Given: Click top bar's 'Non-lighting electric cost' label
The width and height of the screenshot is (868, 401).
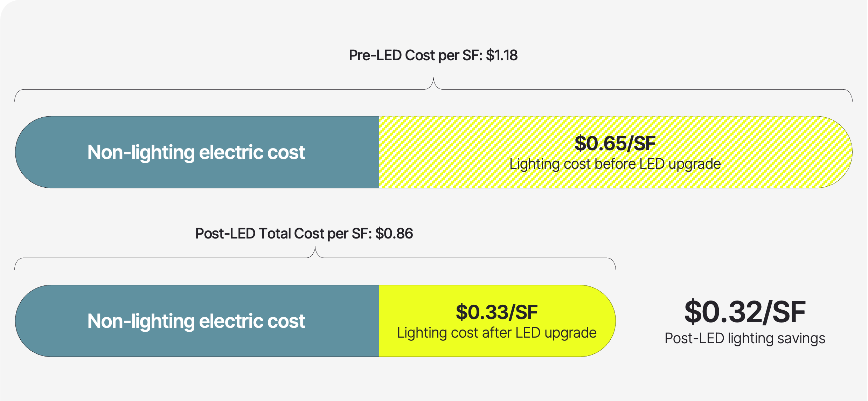Looking at the screenshot, I should [196, 152].
